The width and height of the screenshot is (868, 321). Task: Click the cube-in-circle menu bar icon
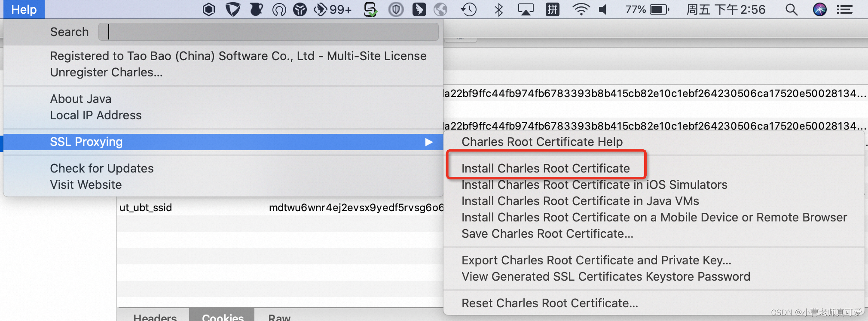[x=300, y=9]
